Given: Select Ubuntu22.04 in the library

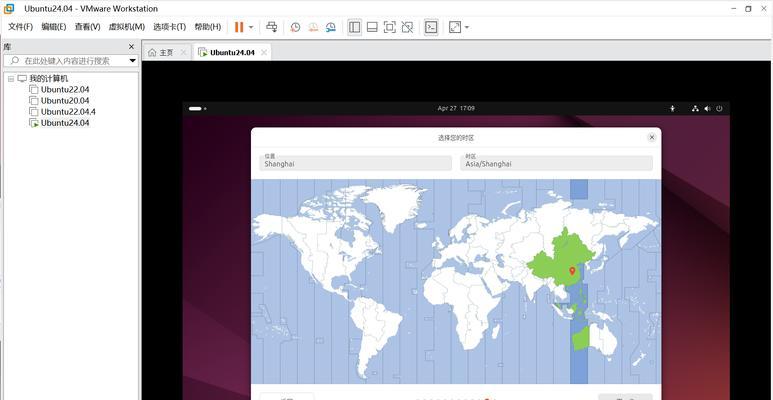Looking at the screenshot, I should click(65, 90).
